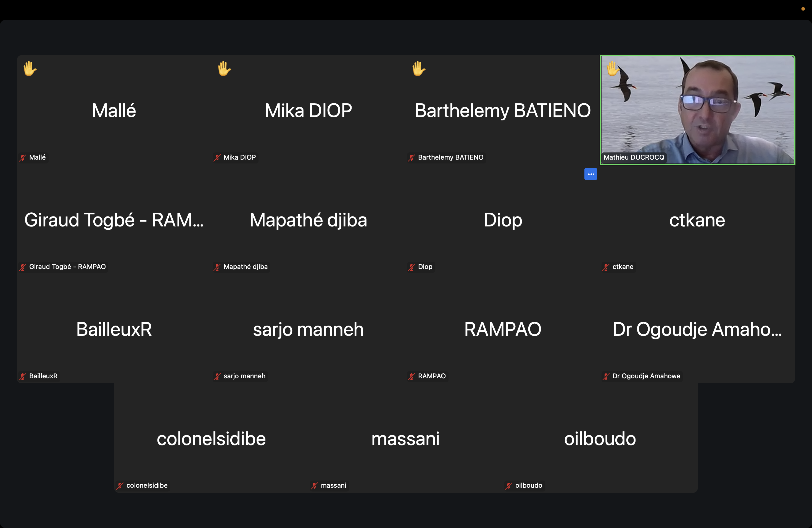Click muted mic icon beside Dr Ogoudje Amahowe
Screen dimensions: 812x528
tap(606, 376)
